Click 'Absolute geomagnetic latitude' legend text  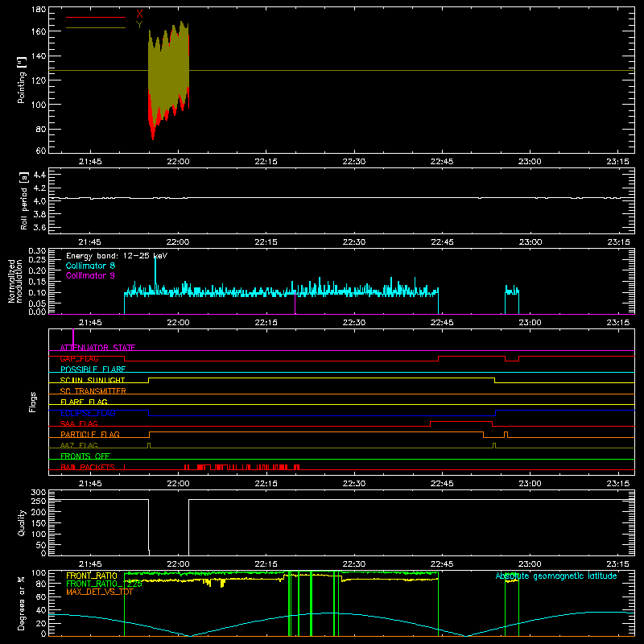point(556,576)
